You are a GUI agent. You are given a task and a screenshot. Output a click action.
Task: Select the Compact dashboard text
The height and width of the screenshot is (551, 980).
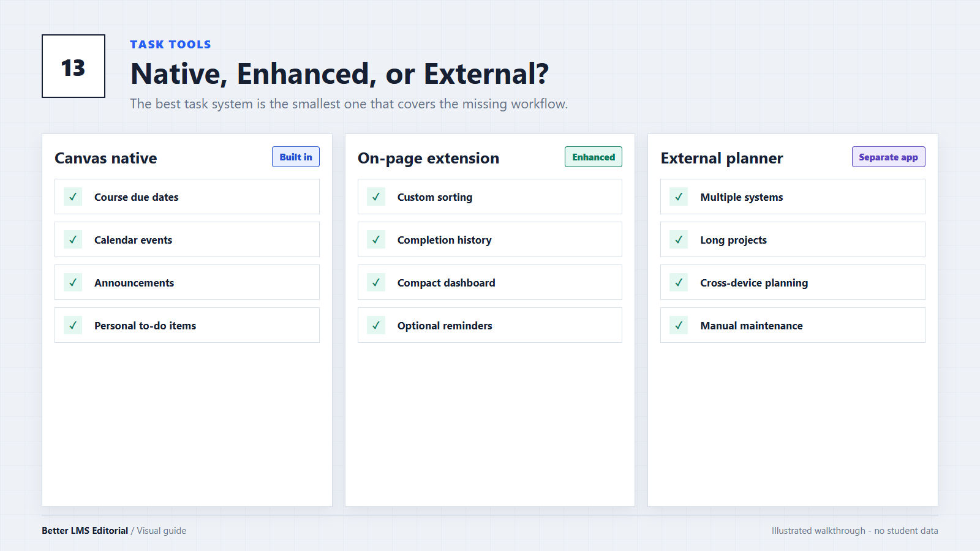(446, 283)
